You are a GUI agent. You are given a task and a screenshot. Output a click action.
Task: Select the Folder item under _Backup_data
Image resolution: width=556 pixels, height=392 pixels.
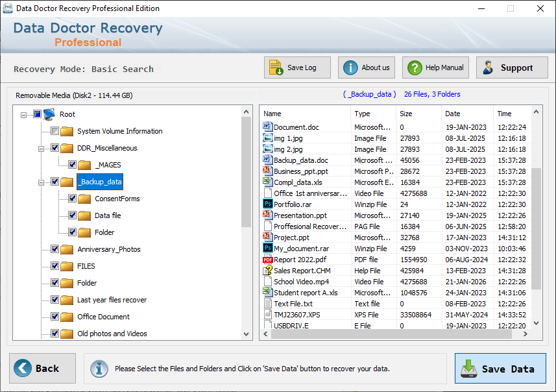tap(104, 232)
